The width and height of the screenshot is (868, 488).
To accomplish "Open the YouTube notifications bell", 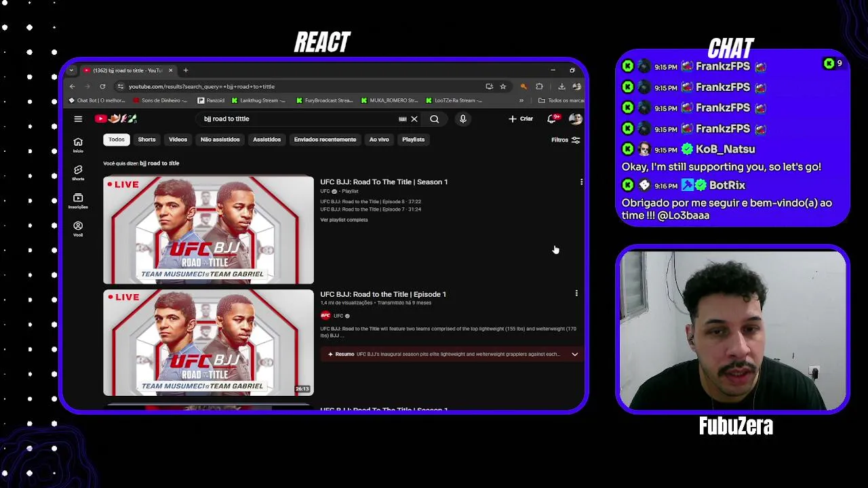I will coord(552,119).
